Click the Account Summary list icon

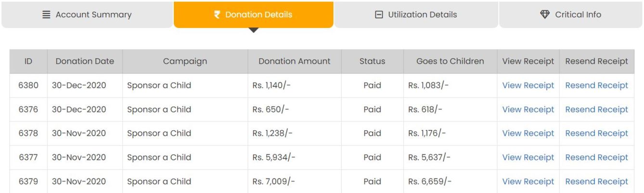[x=47, y=14]
